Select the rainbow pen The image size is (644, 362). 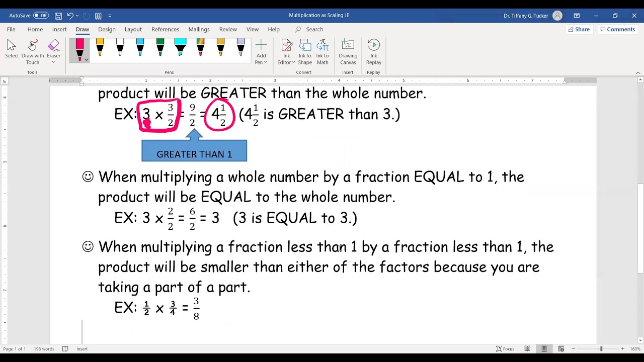coord(200,48)
